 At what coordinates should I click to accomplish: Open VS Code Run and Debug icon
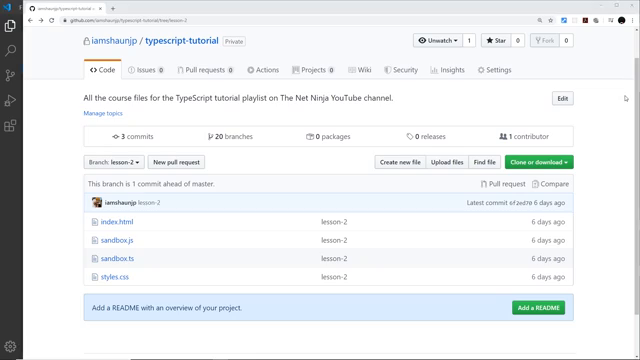(x=10, y=100)
